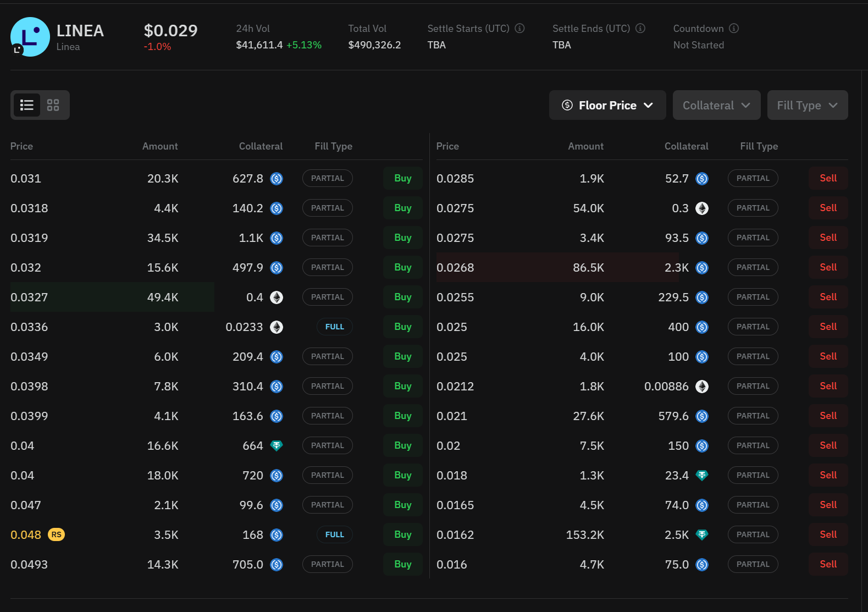Click the USDC icon beside 627.8 collateral
868x612 pixels.
[277, 179]
